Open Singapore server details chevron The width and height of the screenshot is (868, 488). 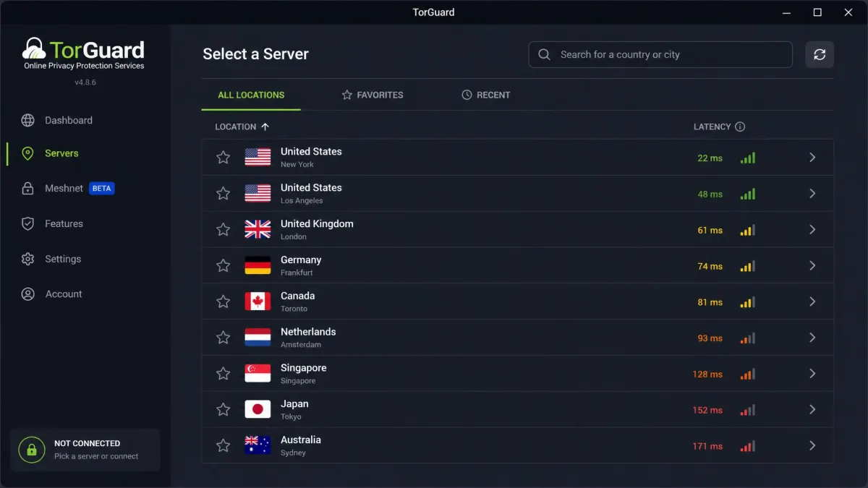pyautogui.click(x=812, y=374)
